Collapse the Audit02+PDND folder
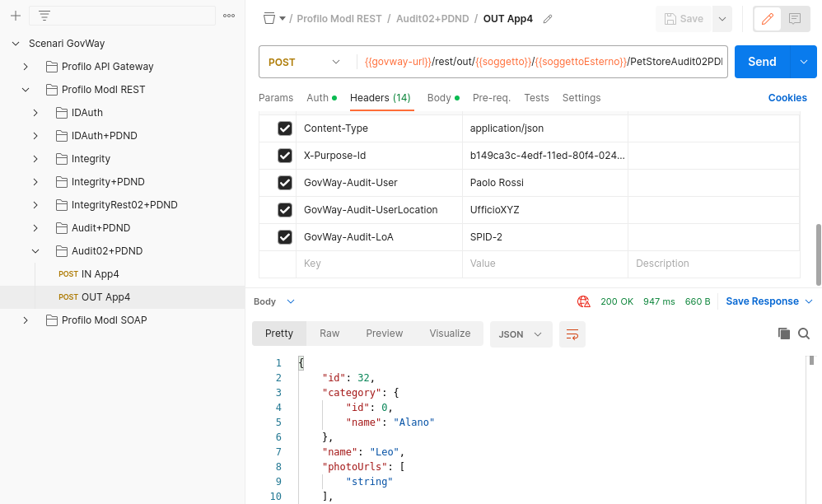 [35, 251]
